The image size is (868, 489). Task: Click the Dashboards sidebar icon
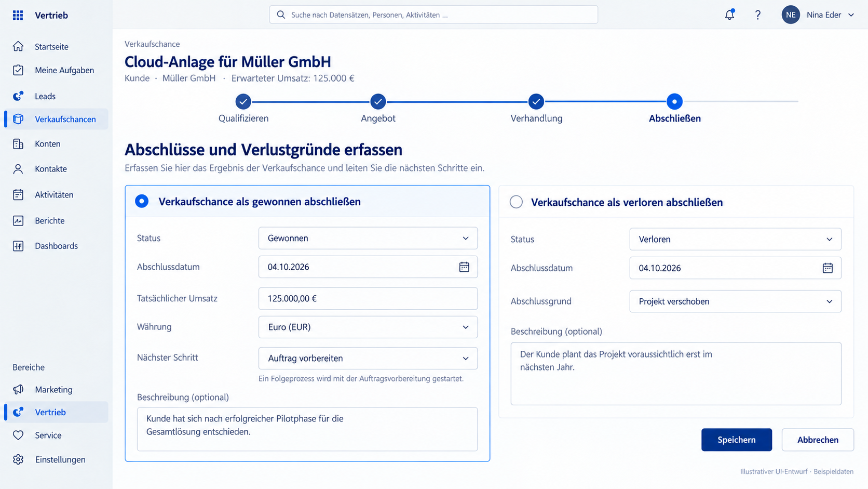click(18, 246)
